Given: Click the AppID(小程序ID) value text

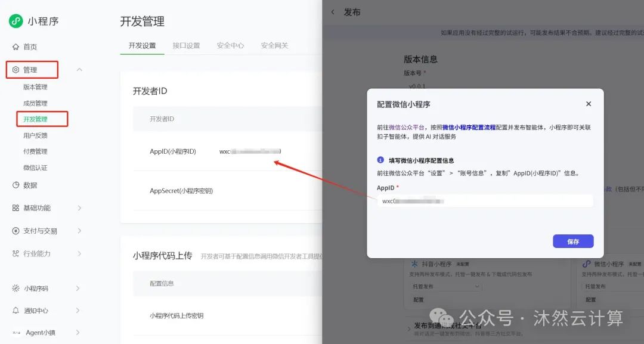Looking at the screenshot, I should point(250,151).
